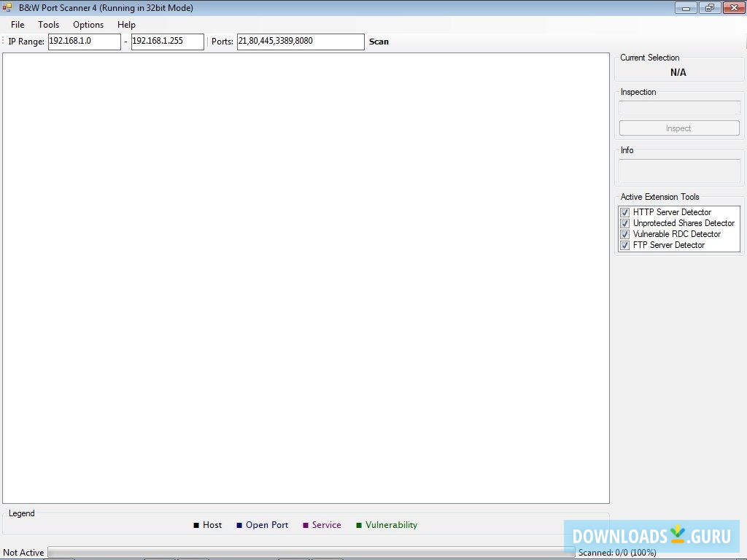The width and height of the screenshot is (747, 560).
Task: Click the black Host legend square
Action: point(196,525)
